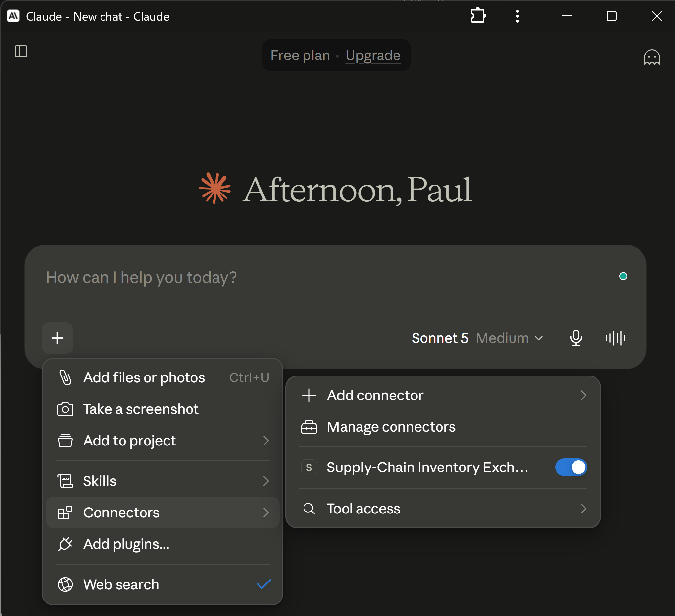The image size is (675, 616).
Task: Open Manage connectors
Action: 443,427
